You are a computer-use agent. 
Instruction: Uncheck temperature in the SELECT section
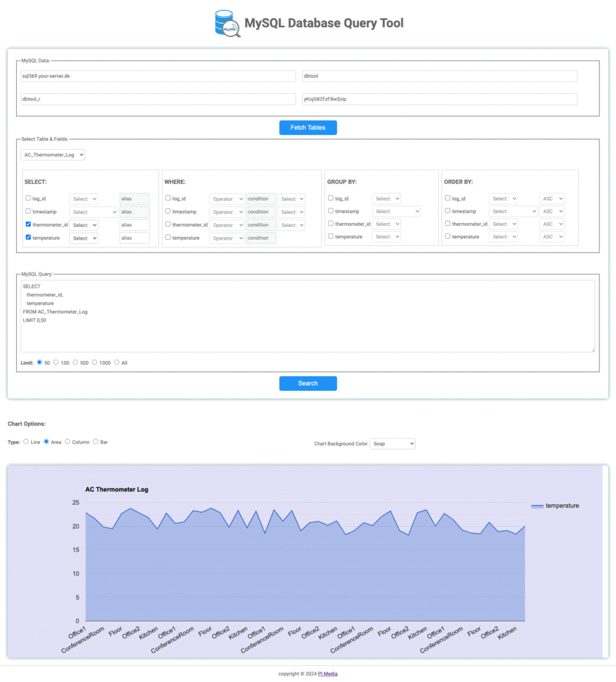28,237
